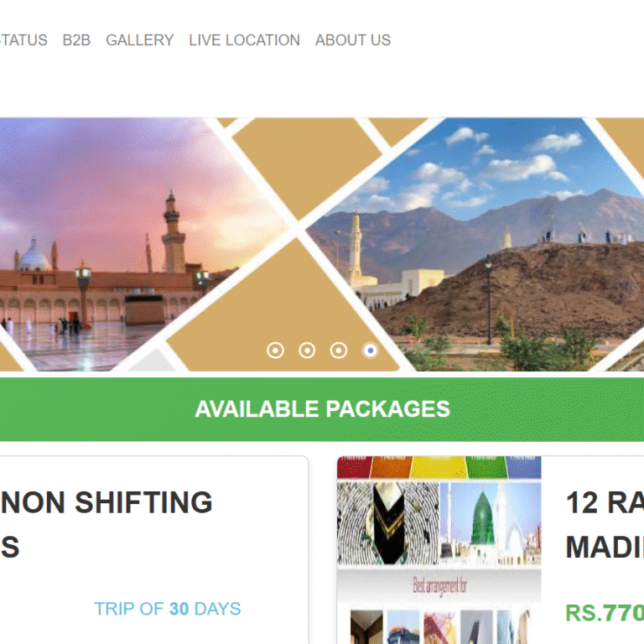Click the Kaaba picture in package flyer
This screenshot has width=644, height=644.
pyautogui.click(x=387, y=523)
